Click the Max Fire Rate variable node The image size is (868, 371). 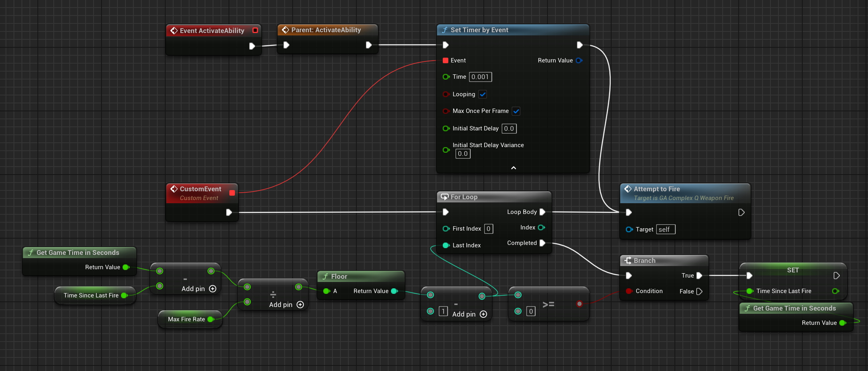click(186, 319)
